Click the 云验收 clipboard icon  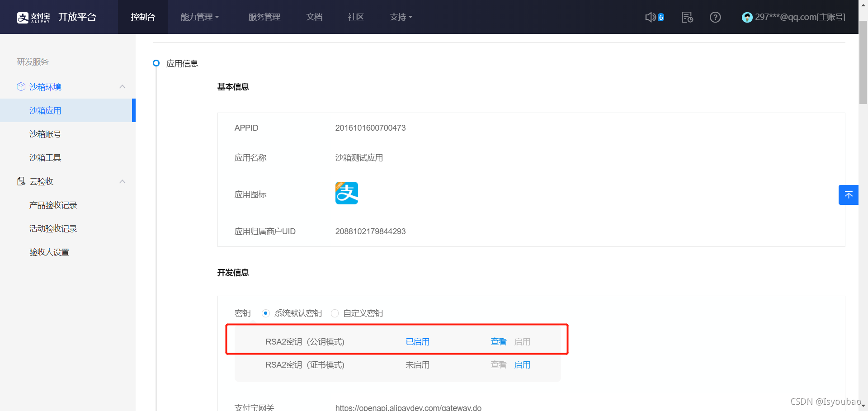tap(21, 181)
